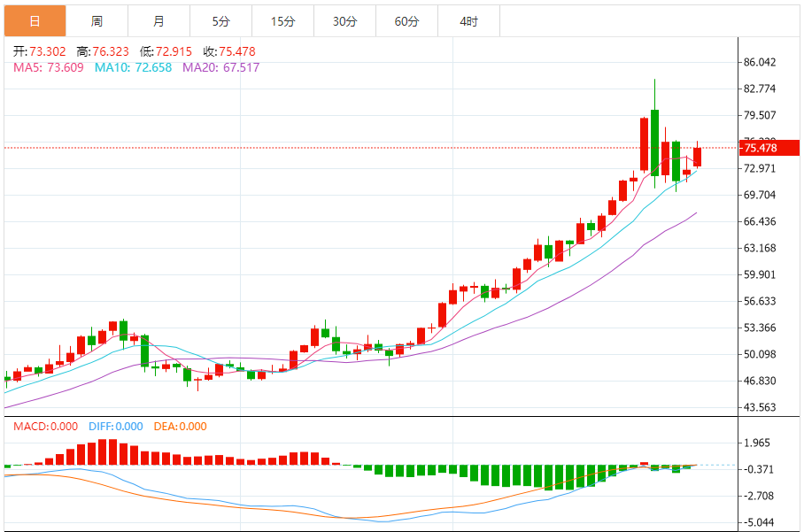
Task: Click the orange DEA: 0.000 label
Action: 180,427
